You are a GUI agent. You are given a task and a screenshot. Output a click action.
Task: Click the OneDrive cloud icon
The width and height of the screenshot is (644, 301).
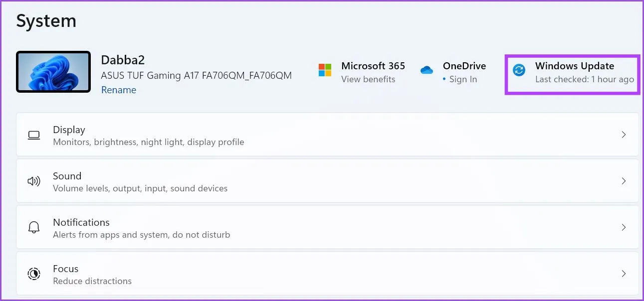tap(427, 70)
